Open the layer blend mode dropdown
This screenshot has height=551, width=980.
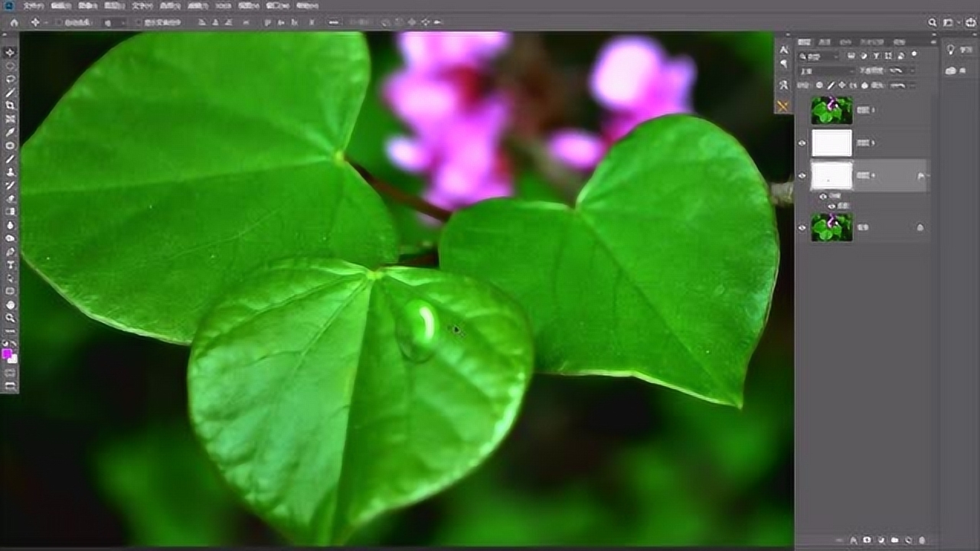coord(825,71)
